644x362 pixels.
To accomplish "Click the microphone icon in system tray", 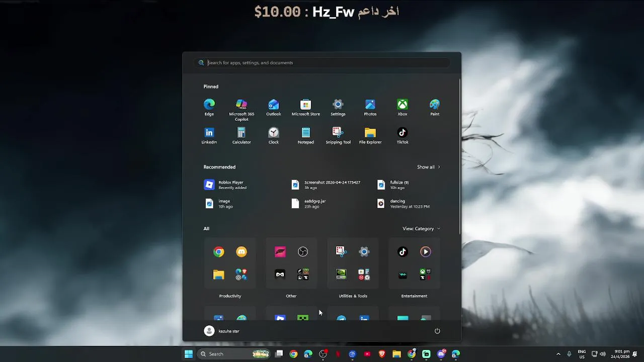I will (569, 354).
